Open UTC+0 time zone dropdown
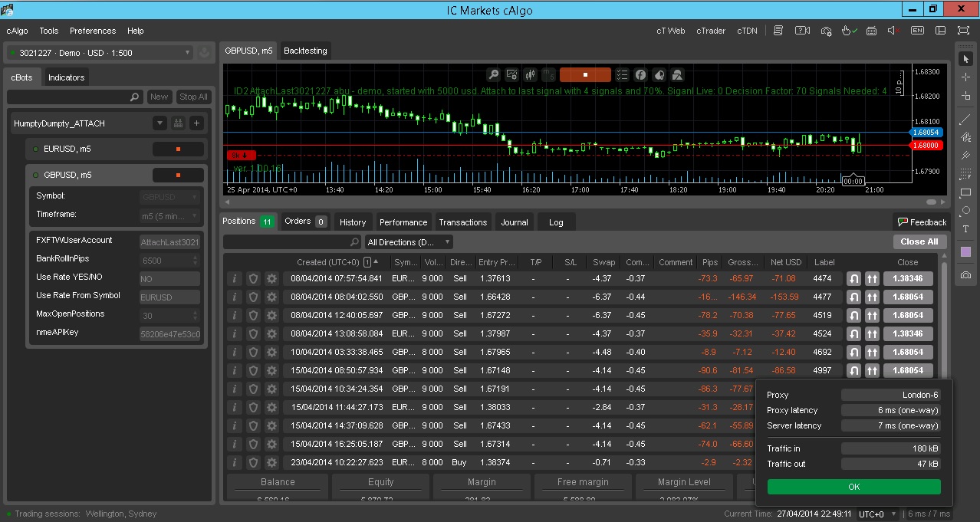 point(878,514)
